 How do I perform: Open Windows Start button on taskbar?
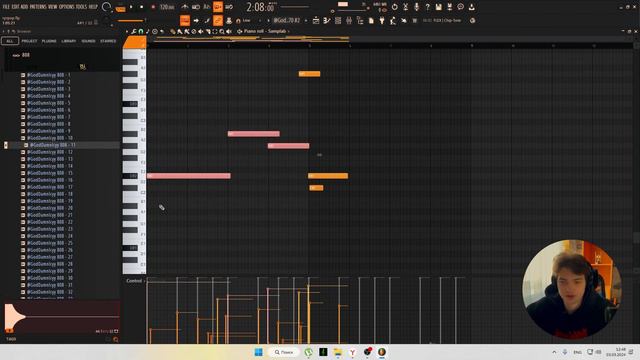(258, 352)
